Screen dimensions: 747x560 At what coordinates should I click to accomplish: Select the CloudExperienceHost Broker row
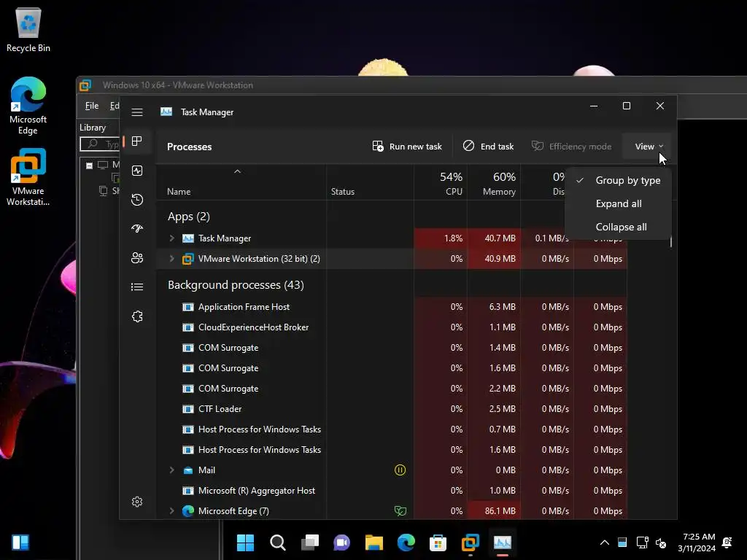[x=391, y=327]
